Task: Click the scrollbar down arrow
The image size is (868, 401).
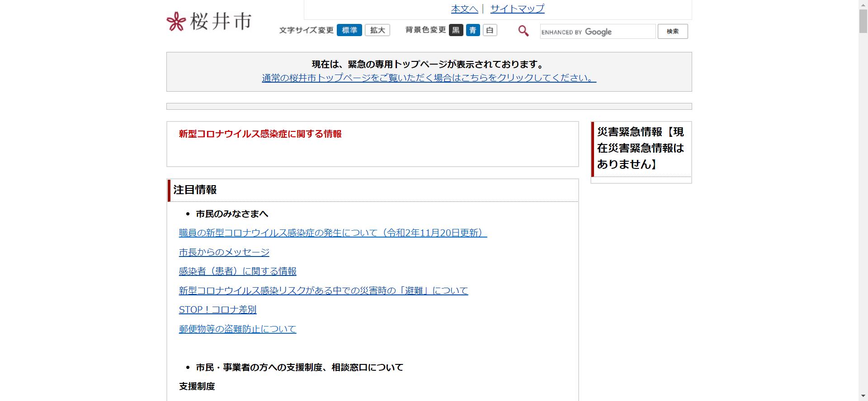Action: pyautogui.click(x=863, y=396)
